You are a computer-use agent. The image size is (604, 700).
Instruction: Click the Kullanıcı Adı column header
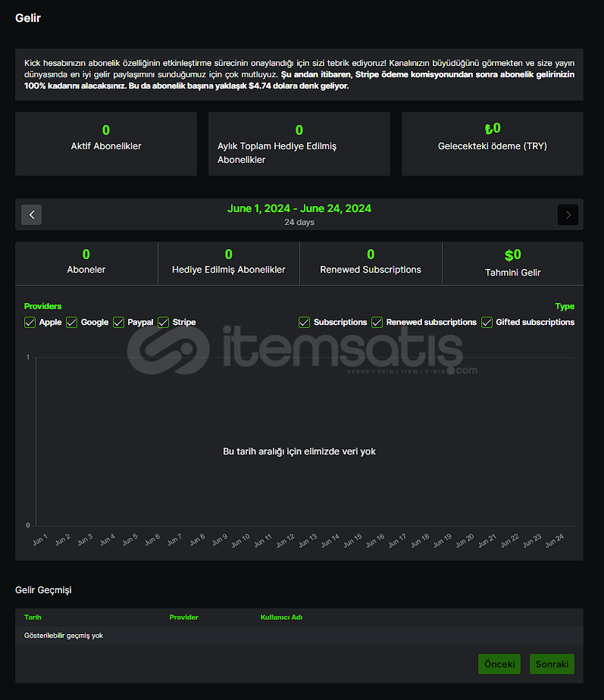click(x=281, y=617)
